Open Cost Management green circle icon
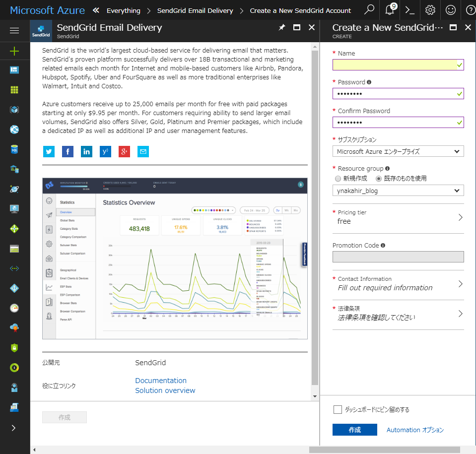476x454 pixels. pyautogui.click(x=14, y=368)
